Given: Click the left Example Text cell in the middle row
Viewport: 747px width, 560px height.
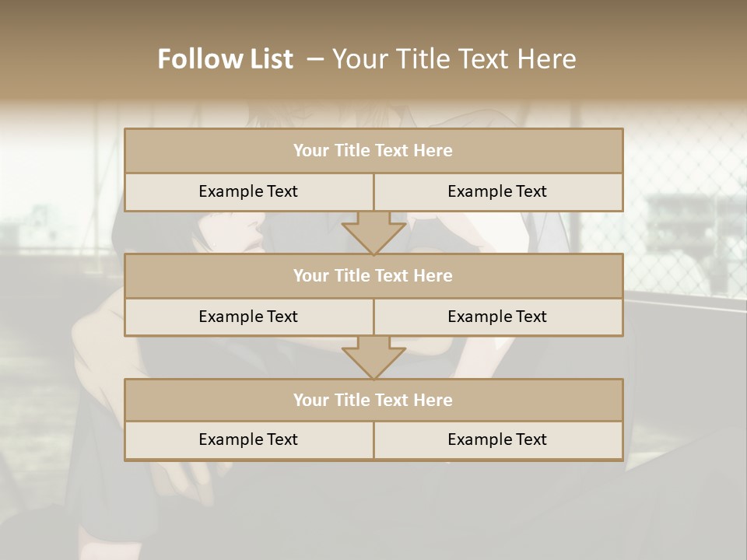Looking at the screenshot, I should point(249,317).
